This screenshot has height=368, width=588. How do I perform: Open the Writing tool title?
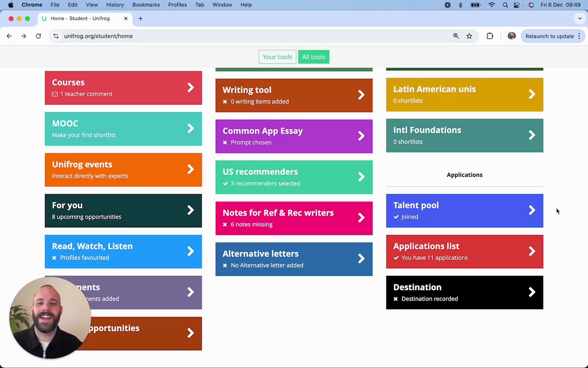pyautogui.click(x=247, y=90)
